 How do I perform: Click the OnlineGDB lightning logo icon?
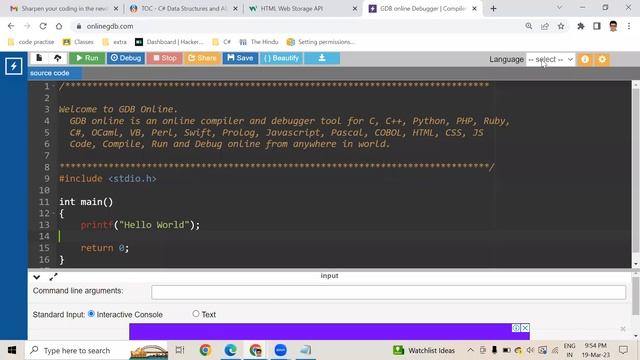click(13, 66)
